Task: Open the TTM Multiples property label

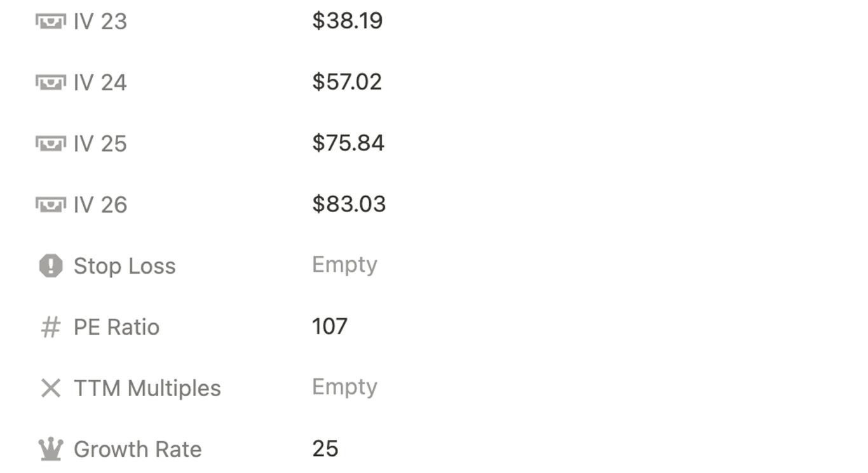Action: (147, 388)
